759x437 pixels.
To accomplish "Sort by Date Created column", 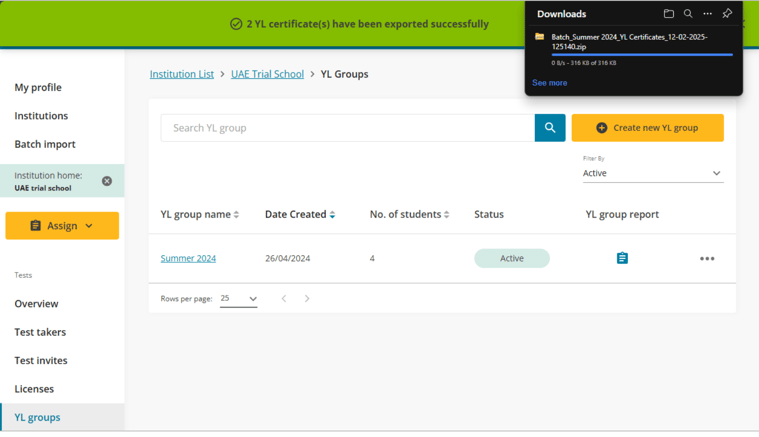I will click(x=332, y=215).
